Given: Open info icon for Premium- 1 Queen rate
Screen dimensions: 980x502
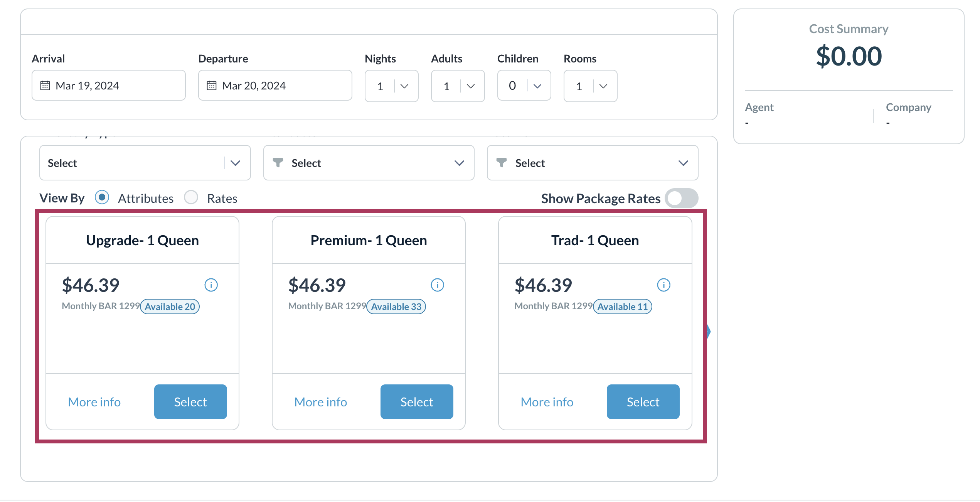Looking at the screenshot, I should 437,285.
